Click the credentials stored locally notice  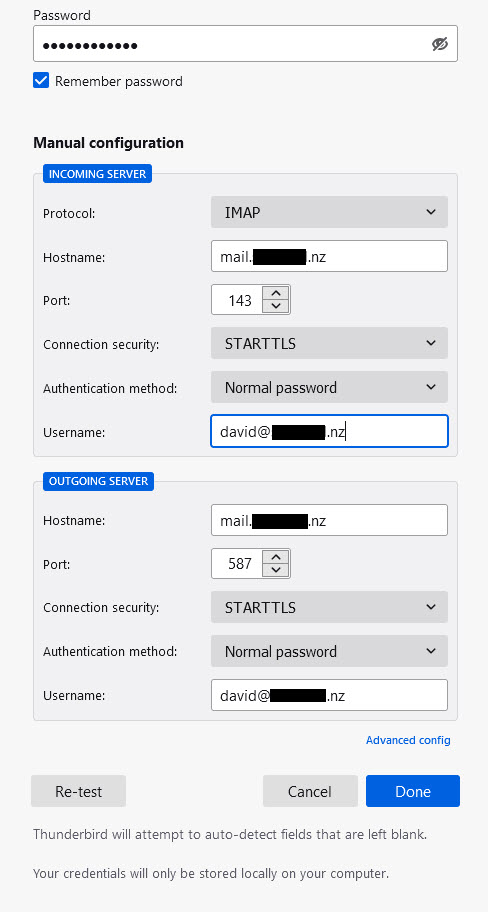tap(211, 874)
